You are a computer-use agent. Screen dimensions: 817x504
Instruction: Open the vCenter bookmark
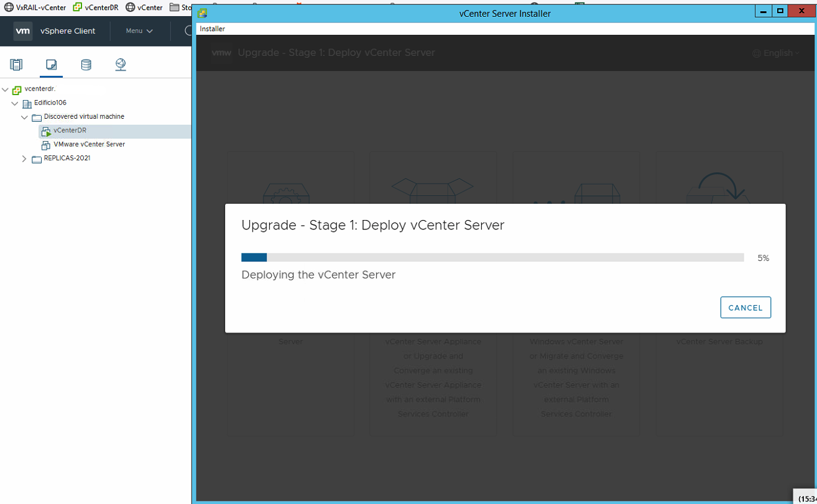[144, 7]
